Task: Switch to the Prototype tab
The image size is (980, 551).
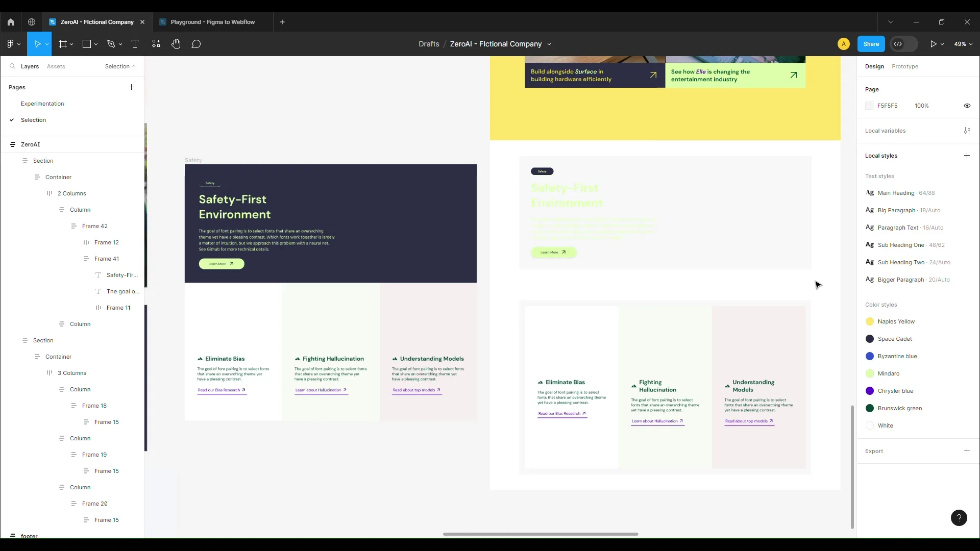Action: pyautogui.click(x=904, y=66)
